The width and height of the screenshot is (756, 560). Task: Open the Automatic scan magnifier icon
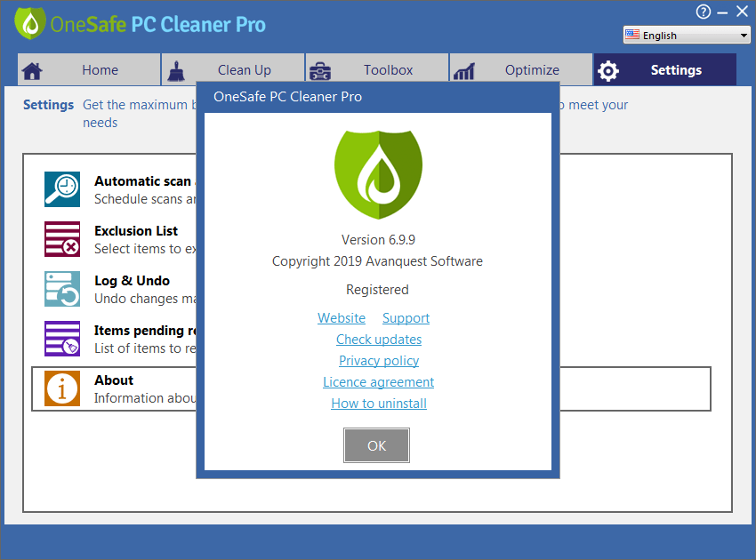point(62,189)
